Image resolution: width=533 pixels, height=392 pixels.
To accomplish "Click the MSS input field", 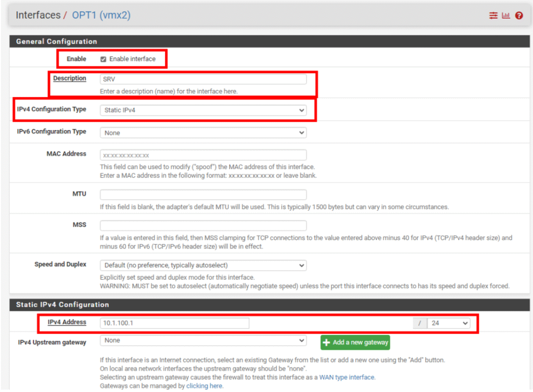I will coord(203,226).
